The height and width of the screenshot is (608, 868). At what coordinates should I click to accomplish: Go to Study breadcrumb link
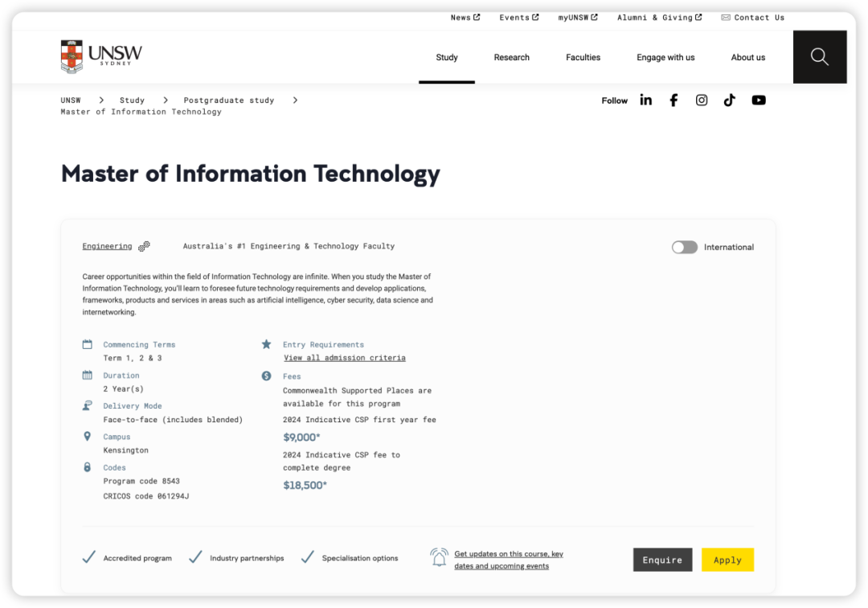pyautogui.click(x=132, y=101)
